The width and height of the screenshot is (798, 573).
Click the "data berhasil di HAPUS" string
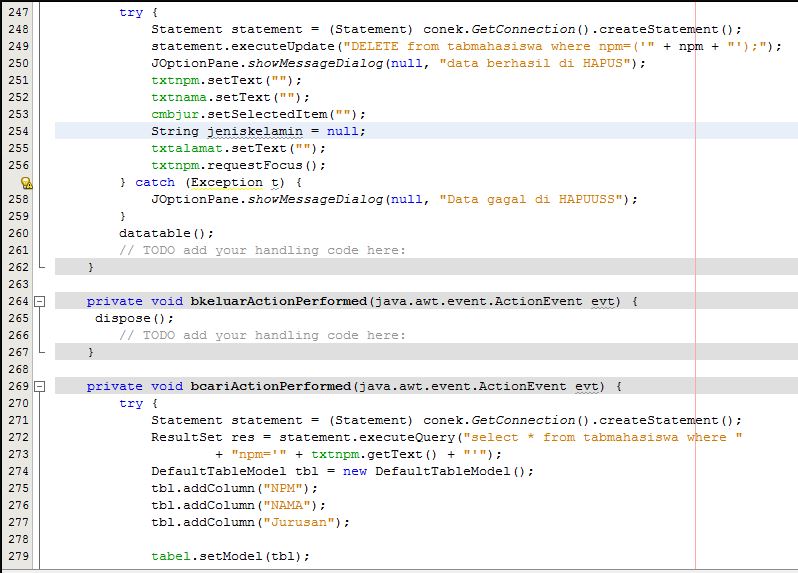pos(535,63)
